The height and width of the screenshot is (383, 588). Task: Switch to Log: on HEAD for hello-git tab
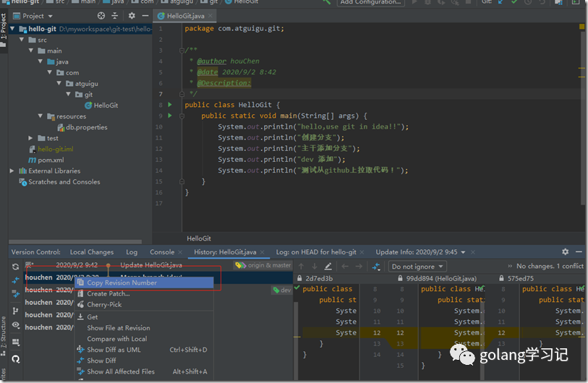(x=316, y=252)
